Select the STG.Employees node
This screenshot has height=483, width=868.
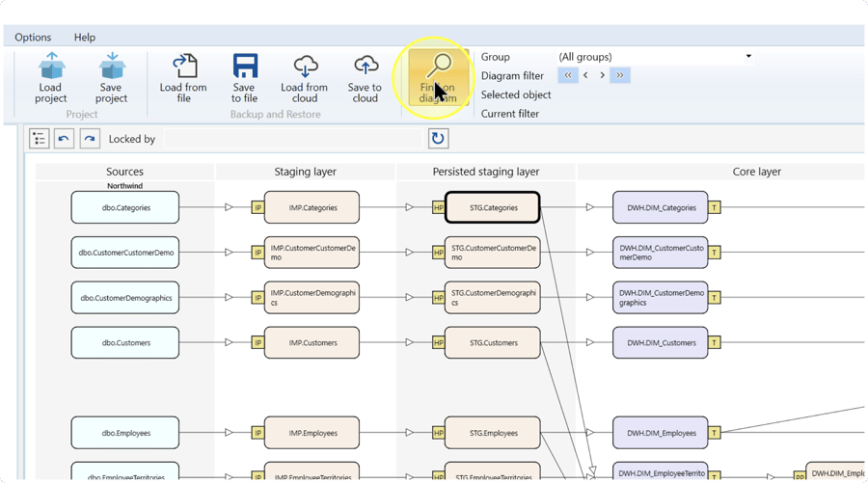[x=493, y=433]
